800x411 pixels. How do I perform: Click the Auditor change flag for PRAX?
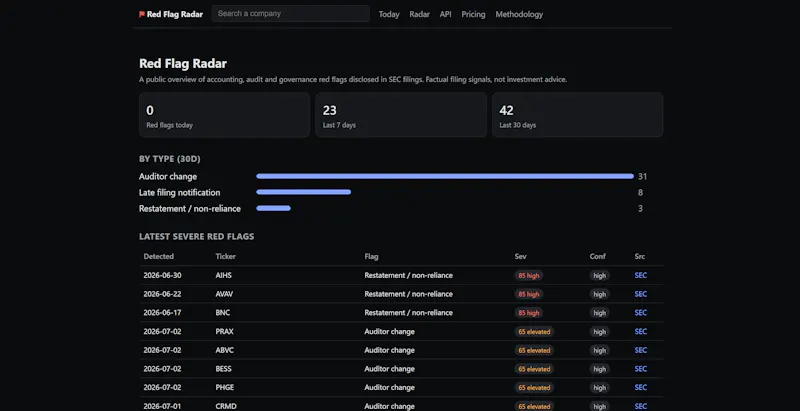390,331
